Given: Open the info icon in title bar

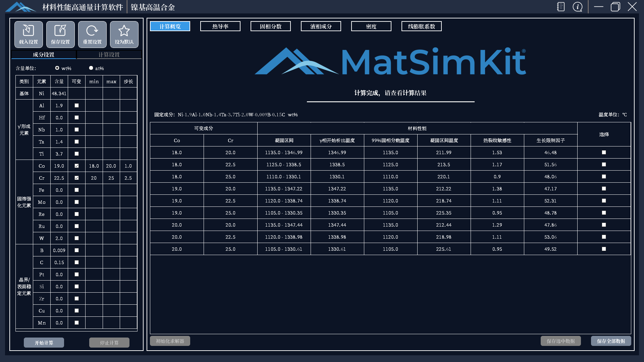Looking at the screenshot, I should coord(578,7).
